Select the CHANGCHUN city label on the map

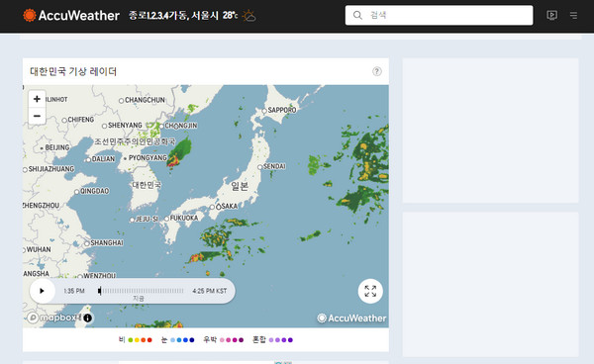(145, 100)
